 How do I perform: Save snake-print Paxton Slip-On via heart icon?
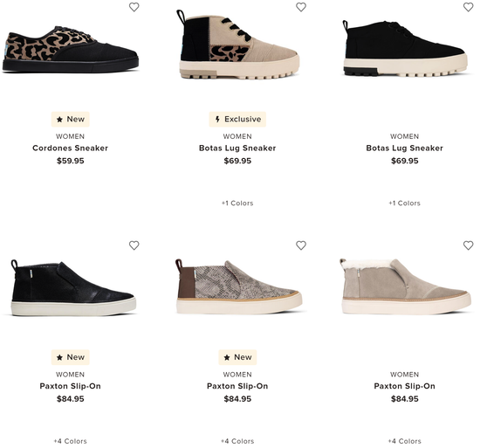point(301,245)
